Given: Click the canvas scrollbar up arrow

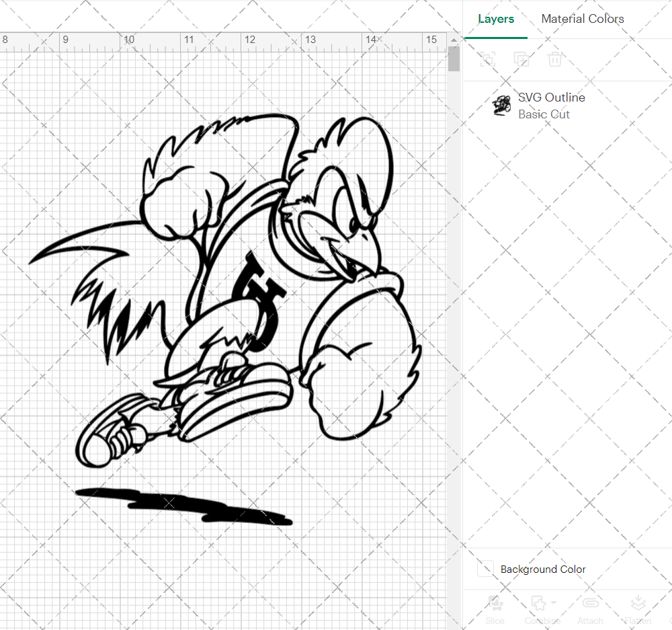Looking at the screenshot, I should pyautogui.click(x=454, y=40).
